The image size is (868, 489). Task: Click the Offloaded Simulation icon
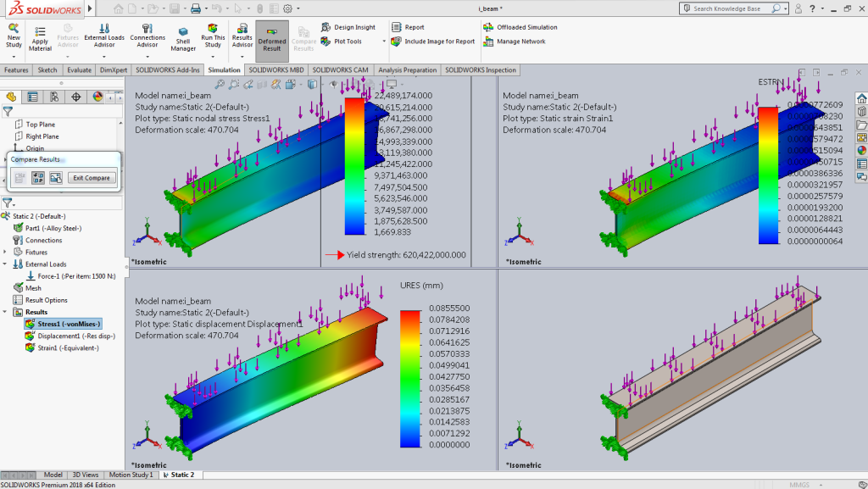click(x=488, y=27)
